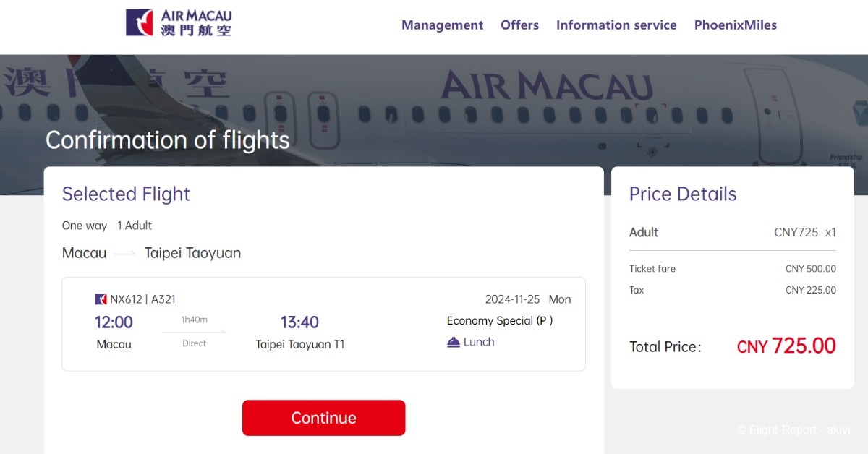The height and width of the screenshot is (454, 868).
Task: Click the Tax CNY 225.00 row
Action: (732, 290)
